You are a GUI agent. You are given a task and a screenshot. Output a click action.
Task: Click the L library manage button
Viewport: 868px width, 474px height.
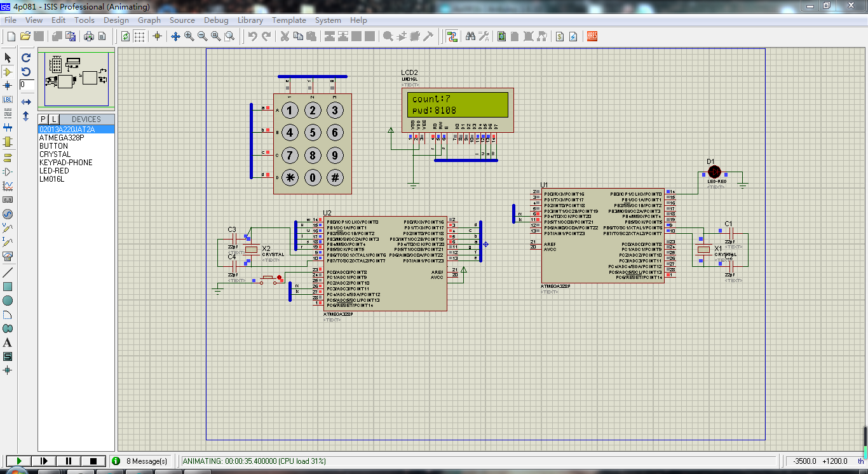pyautogui.click(x=53, y=119)
